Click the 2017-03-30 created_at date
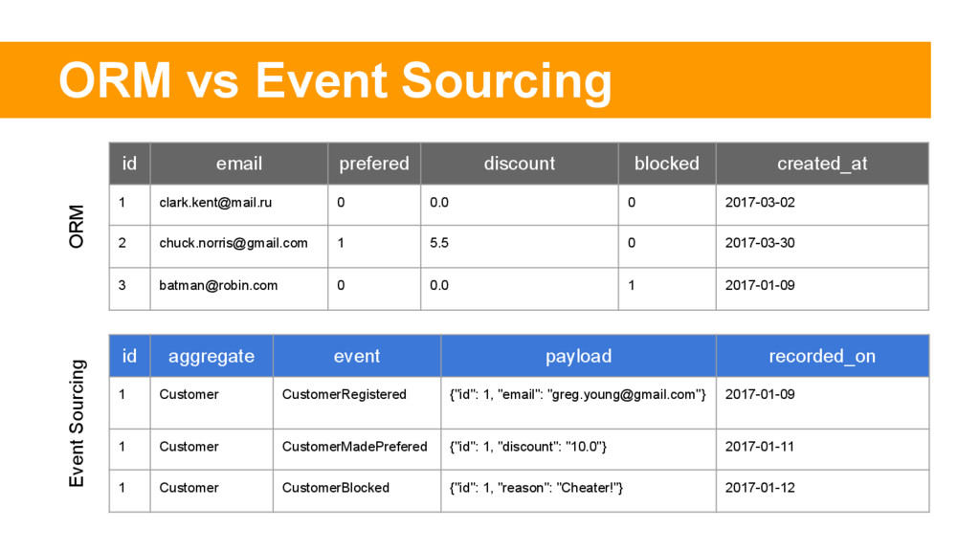Viewport: 980px width, 551px height. pos(759,243)
